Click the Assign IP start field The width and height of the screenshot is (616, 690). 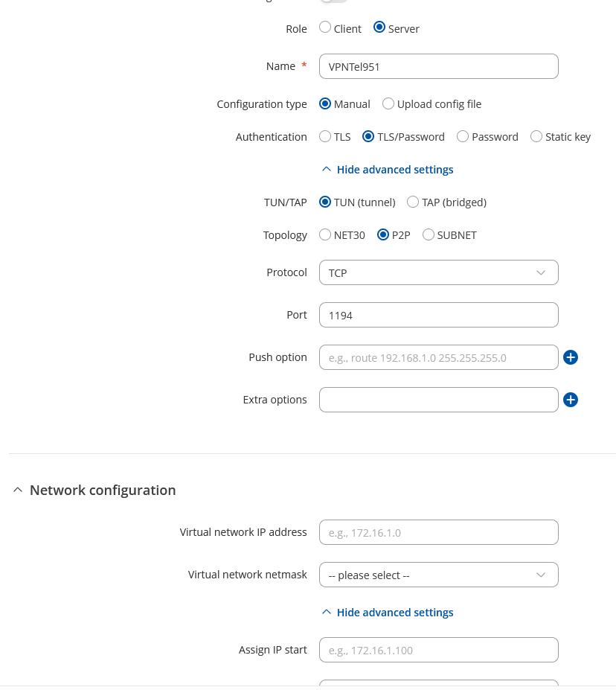coord(438,650)
